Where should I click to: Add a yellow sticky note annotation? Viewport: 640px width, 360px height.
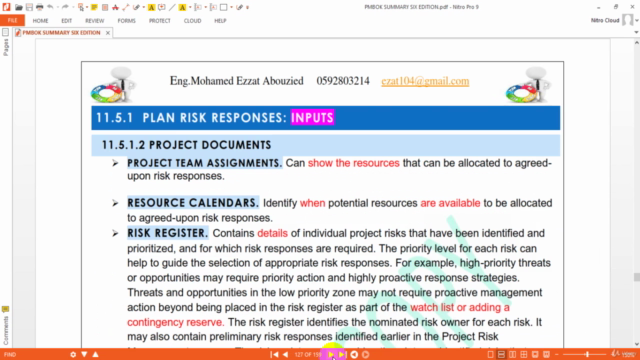click(94, 7)
